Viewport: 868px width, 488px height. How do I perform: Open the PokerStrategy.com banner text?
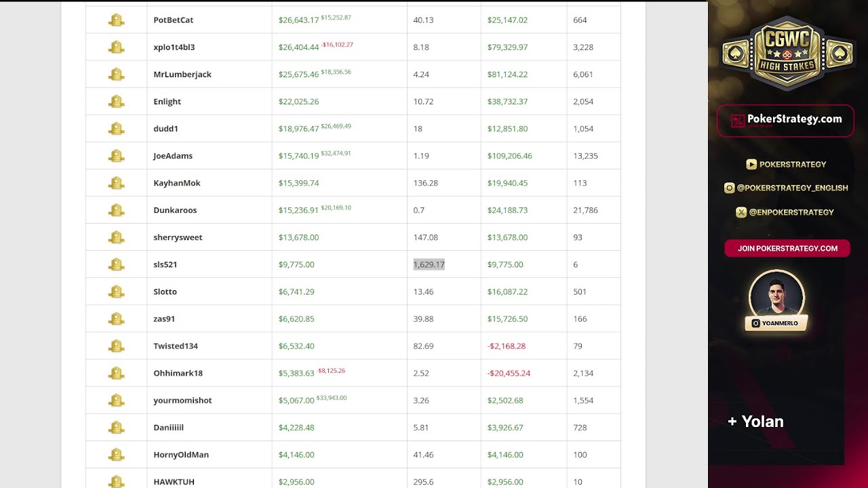(794, 119)
